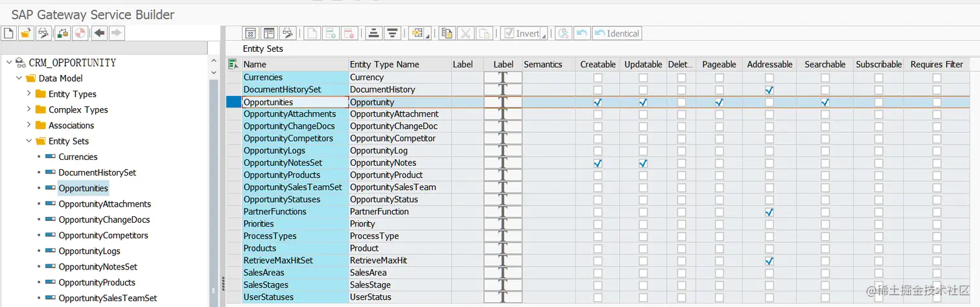This screenshot has width=980, height=307.
Task: Click the append row icon
Action: [x=331, y=33]
